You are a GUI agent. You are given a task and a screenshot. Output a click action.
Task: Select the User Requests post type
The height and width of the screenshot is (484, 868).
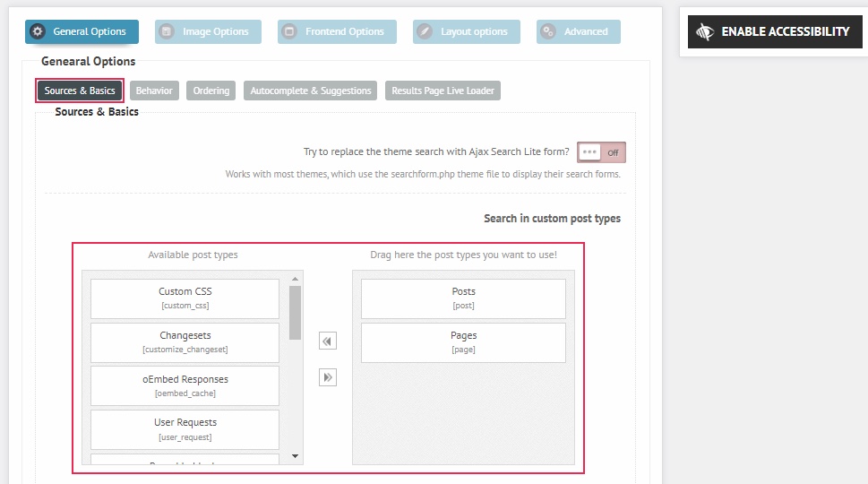tap(185, 429)
